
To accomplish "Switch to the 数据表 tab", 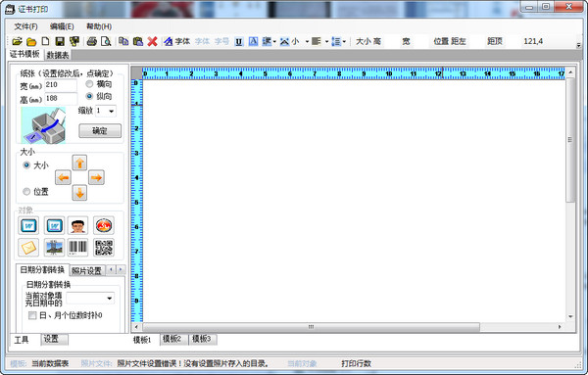I will tap(58, 55).
